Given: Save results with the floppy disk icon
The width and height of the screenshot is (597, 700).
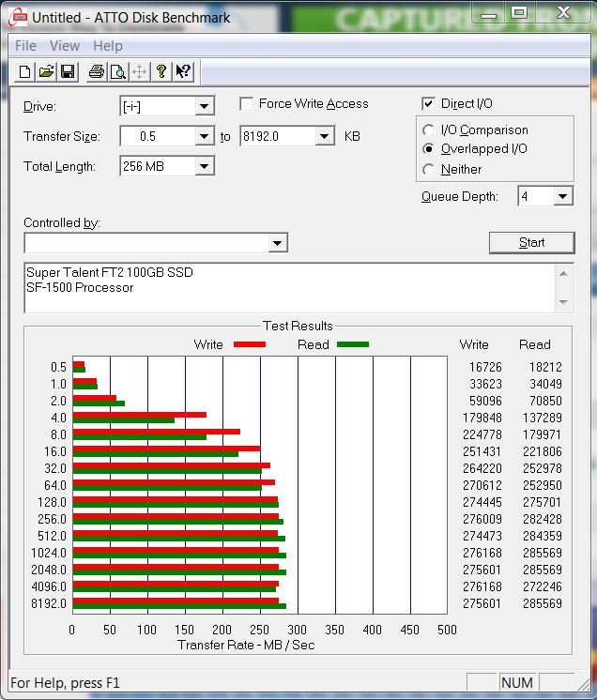Looking at the screenshot, I should tap(67, 71).
